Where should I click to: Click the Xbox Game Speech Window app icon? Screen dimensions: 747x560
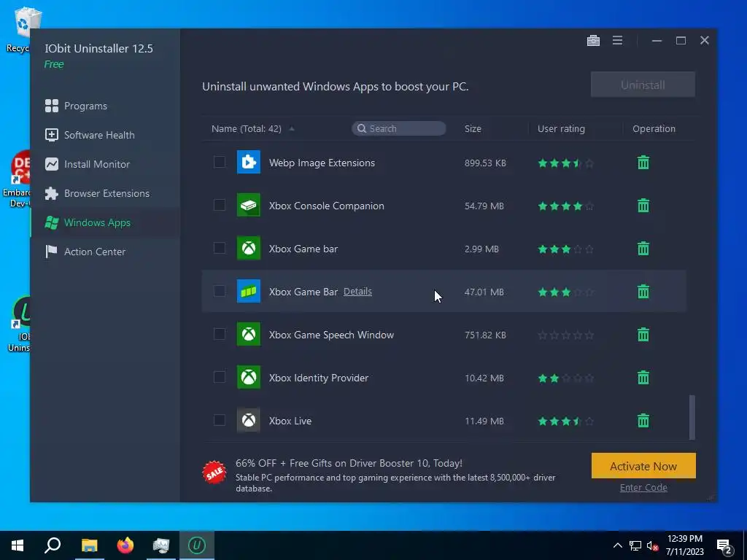(249, 334)
